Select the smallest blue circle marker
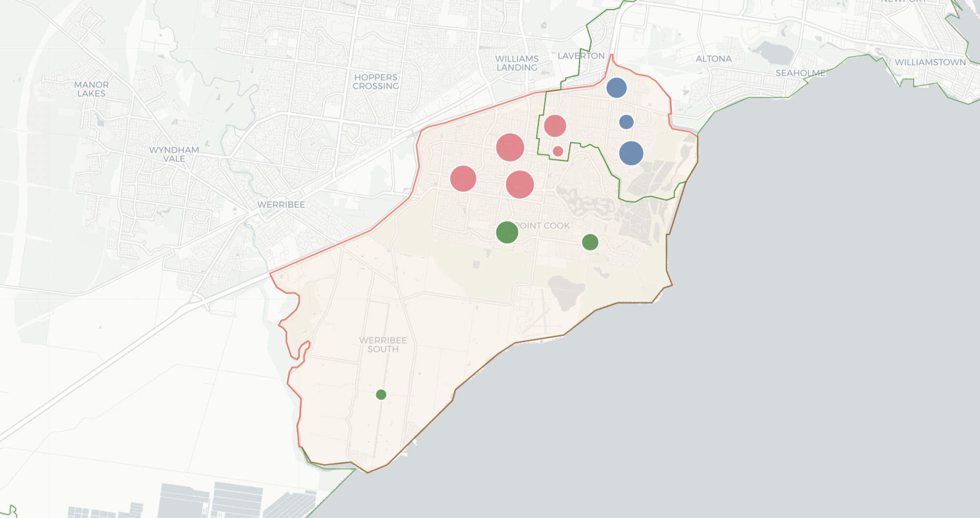 pos(626,122)
